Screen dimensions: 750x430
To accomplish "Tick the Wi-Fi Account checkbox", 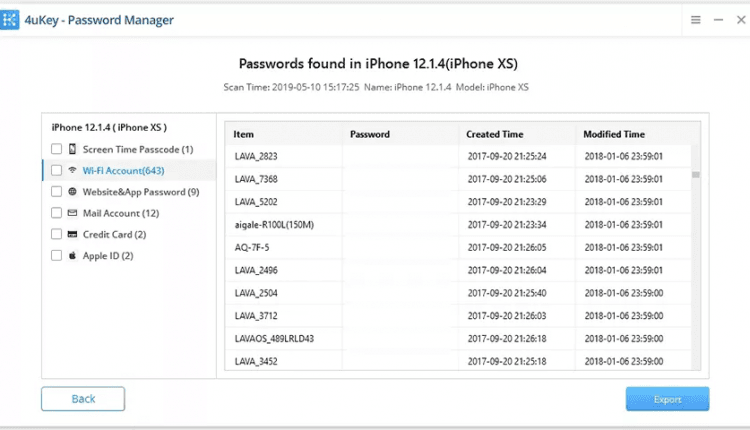I will point(56,170).
